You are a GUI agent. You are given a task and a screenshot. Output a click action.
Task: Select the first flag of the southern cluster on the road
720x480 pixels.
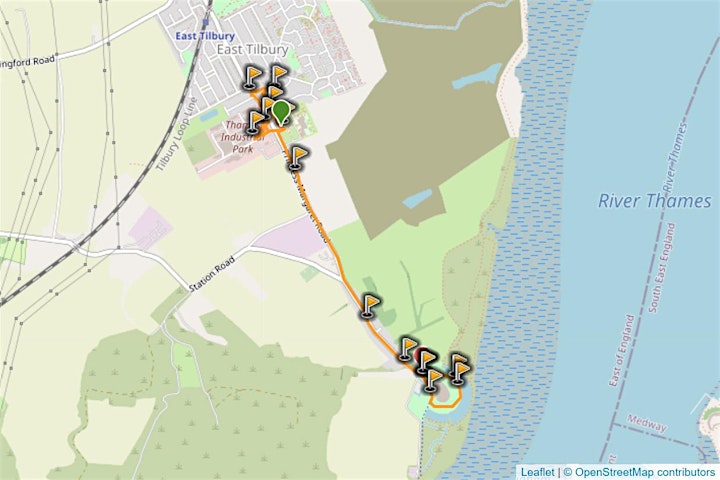click(408, 348)
